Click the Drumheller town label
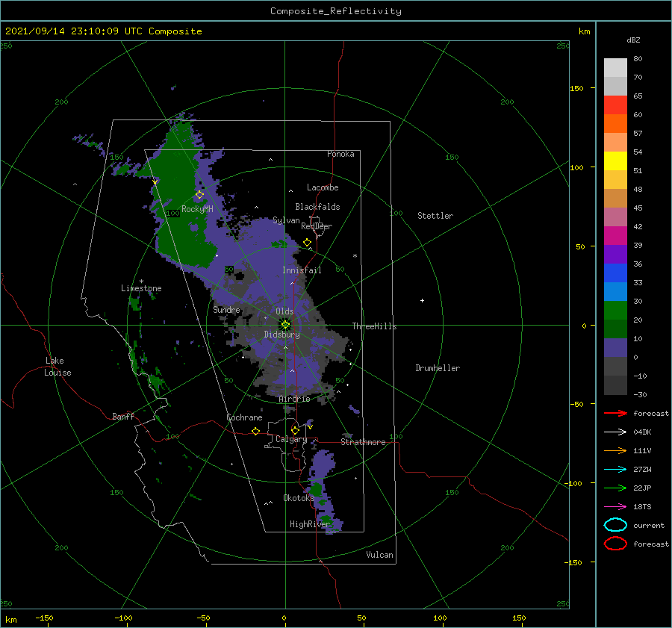This screenshot has height=628, width=672. pyautogui.click(x=438, y=368)
